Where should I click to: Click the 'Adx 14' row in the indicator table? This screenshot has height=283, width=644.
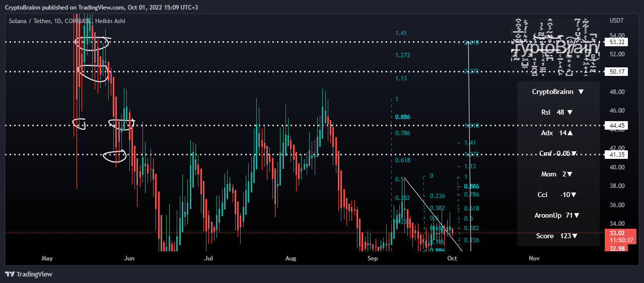[558, 133]
